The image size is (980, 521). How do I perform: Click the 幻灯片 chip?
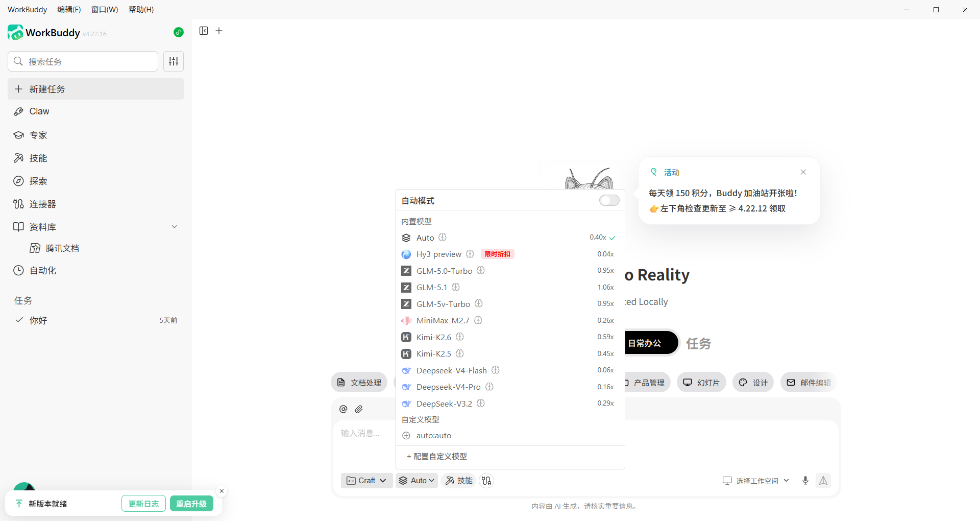click(x=701, y=383)
